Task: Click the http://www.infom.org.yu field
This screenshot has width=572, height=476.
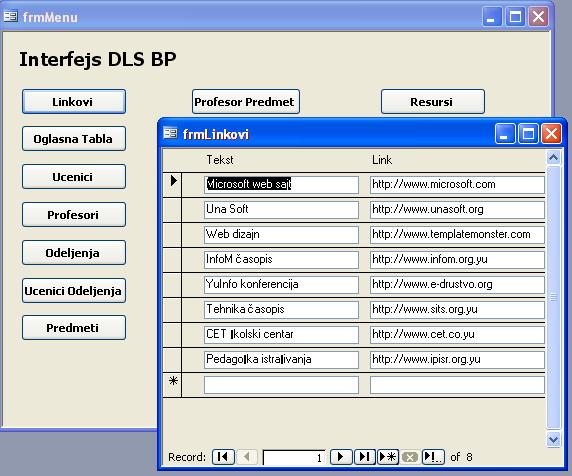Action: coord(457,260)
